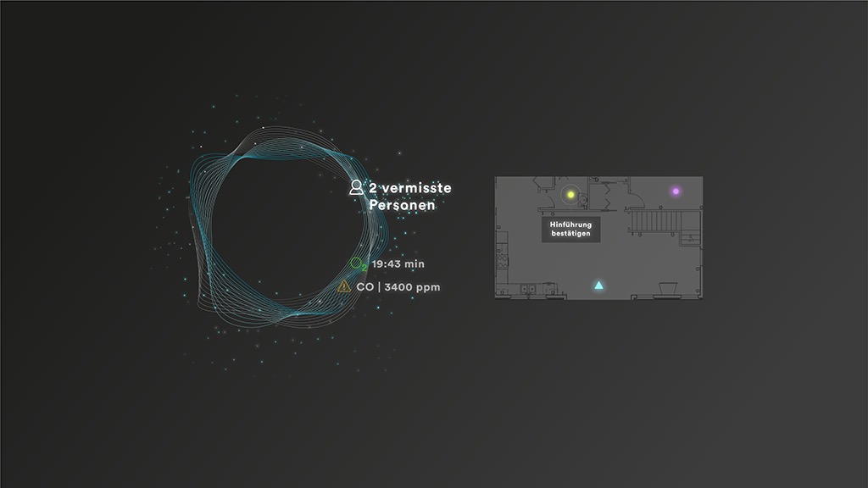Click the yellow CO warning triangle icon
This screenshot has width=868, height=488.
[x=344, y=287]
